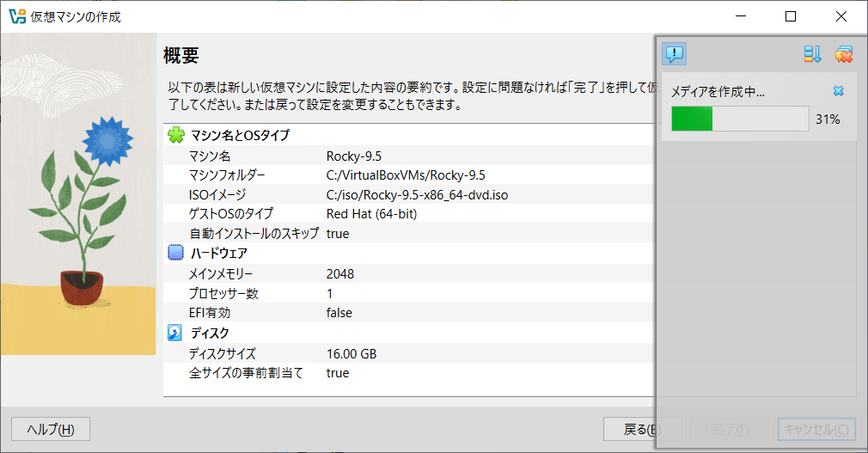868x453 pixels.
Task: Click the 31% progress percentage text
Action: tap(828, 119)
